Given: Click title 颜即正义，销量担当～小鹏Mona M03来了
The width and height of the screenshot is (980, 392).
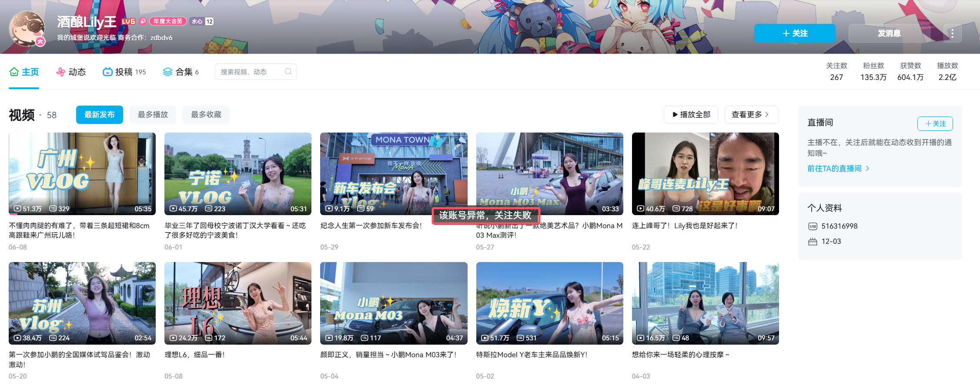Looking at the screenshot, I should coord(388,355).
